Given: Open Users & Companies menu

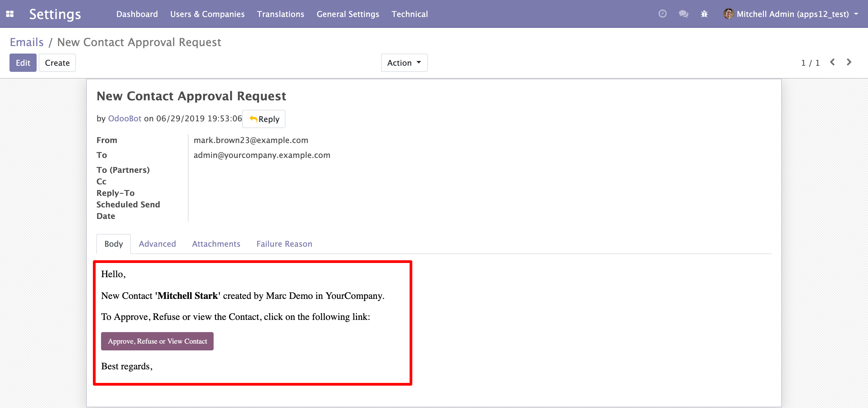Looking at the screenshot, I should click(207, 14).
